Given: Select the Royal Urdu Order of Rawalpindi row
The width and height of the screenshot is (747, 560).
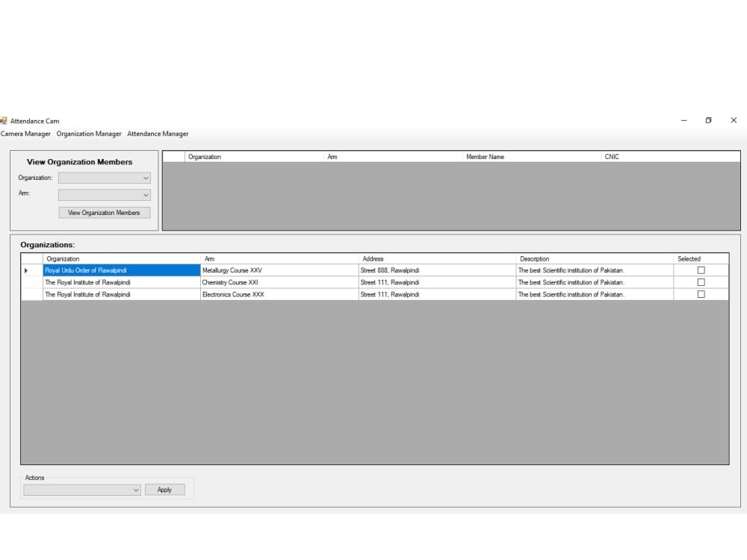Looking at the screenshot, I should click(120, 270).
